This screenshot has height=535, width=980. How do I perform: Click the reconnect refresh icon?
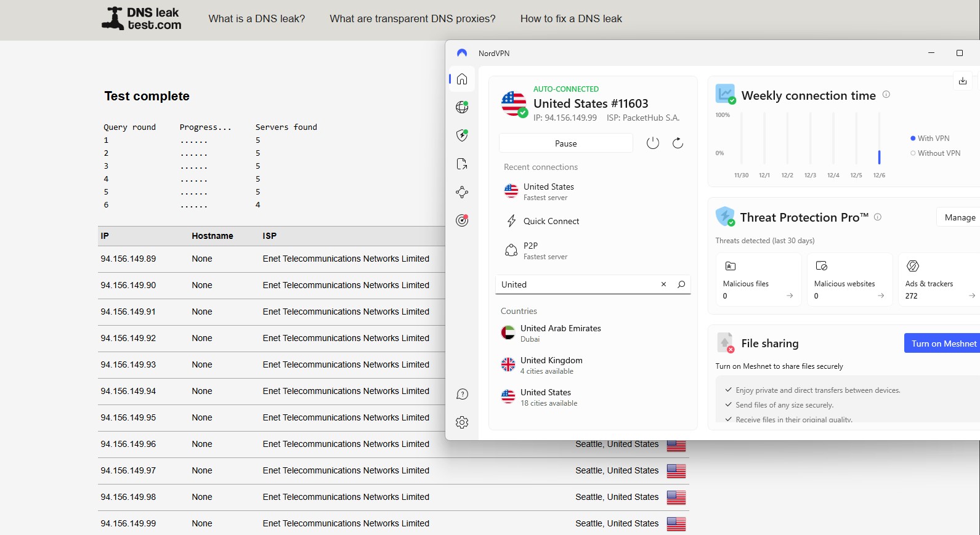[678, 143]
